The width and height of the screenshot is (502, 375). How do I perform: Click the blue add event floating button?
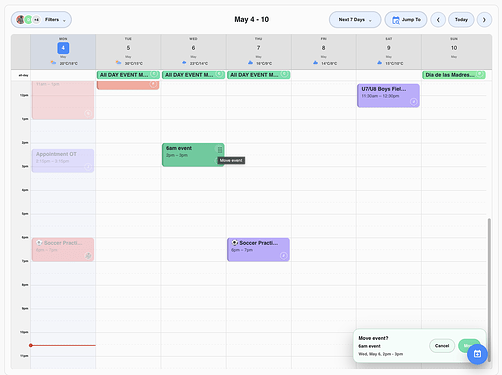[x=477, y=354]
